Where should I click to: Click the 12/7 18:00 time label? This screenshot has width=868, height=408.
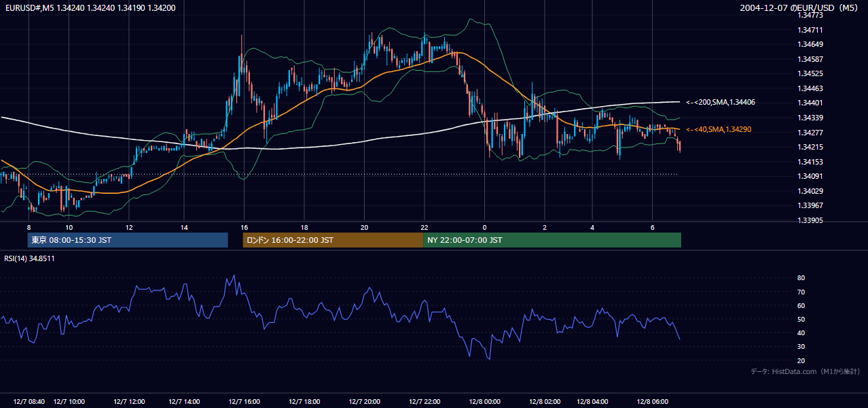pyautogui.click(x=304, y=402)
